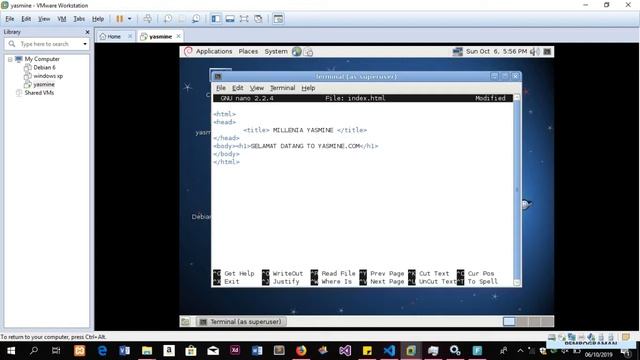Viewport: 640px width, 360px height.
Task: Open Adobe XD from taskbar
Action: click(235, 351)
